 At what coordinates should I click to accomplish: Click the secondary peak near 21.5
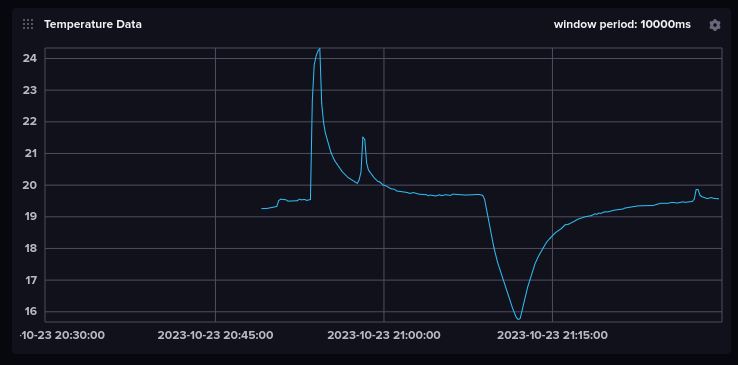tap(363, 138)
